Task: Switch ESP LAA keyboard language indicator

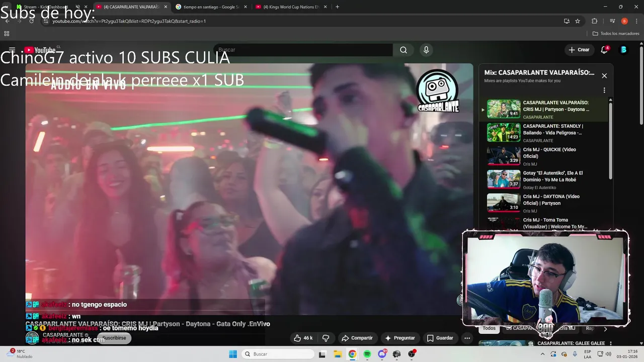Action: (588, 354)
